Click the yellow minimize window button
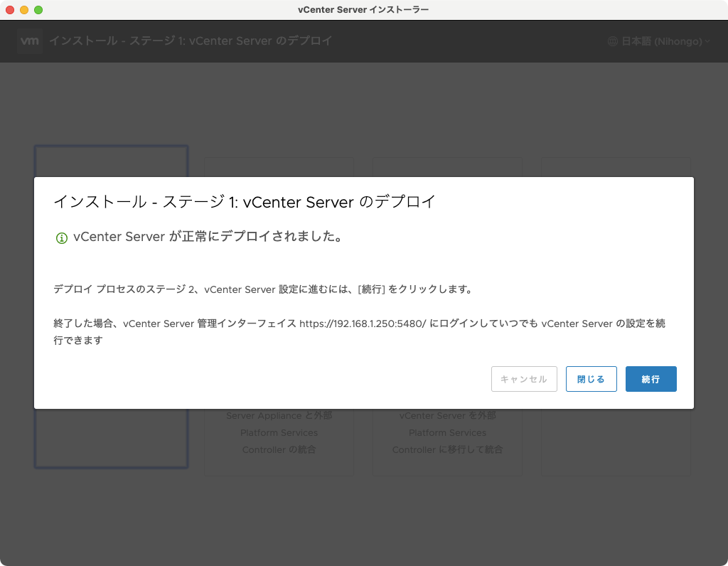This screenshot has height=566, width=728. (x=24, y=10)
